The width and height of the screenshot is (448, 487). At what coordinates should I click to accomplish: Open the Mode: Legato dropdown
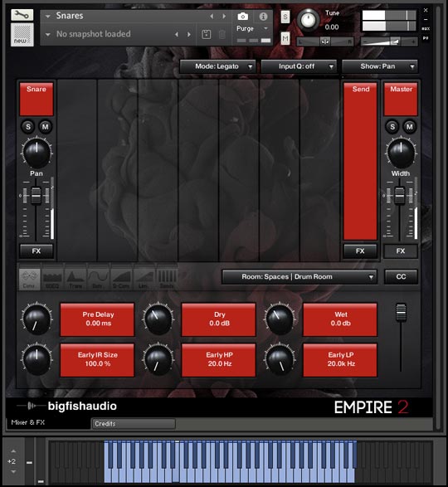217,66
